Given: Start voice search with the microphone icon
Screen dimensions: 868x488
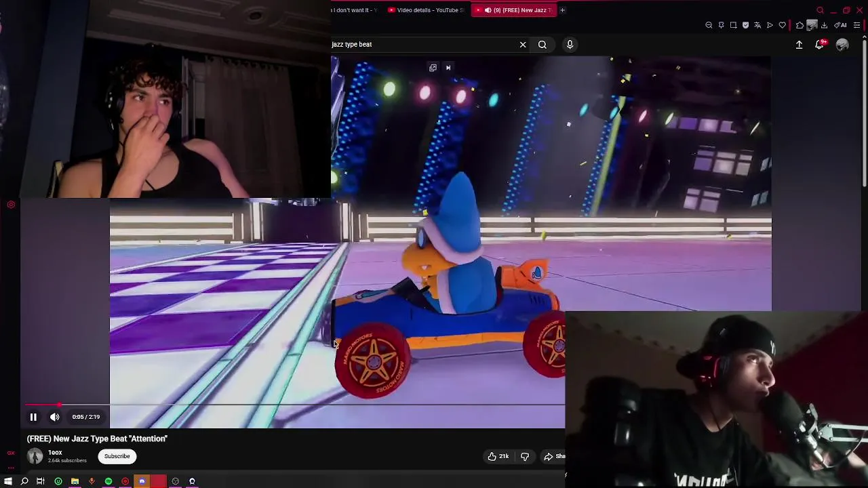Looking at the screenshot, I should [570, 45].
